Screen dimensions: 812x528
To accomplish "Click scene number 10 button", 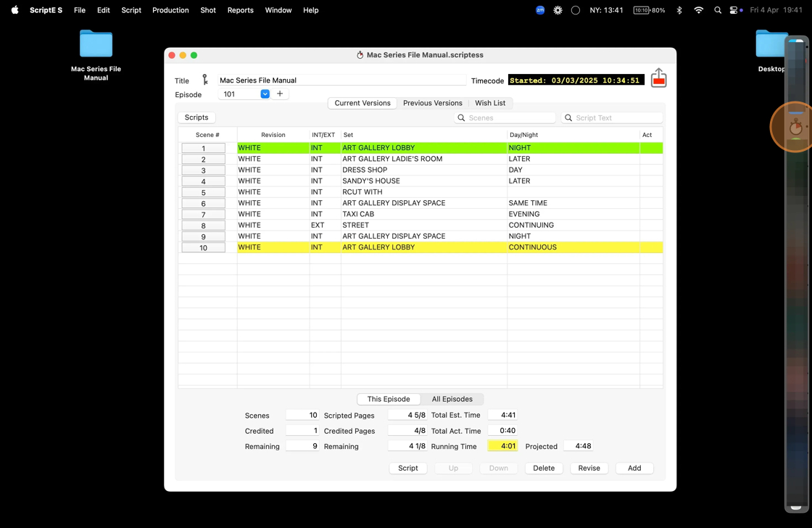I will pos(203,247).
